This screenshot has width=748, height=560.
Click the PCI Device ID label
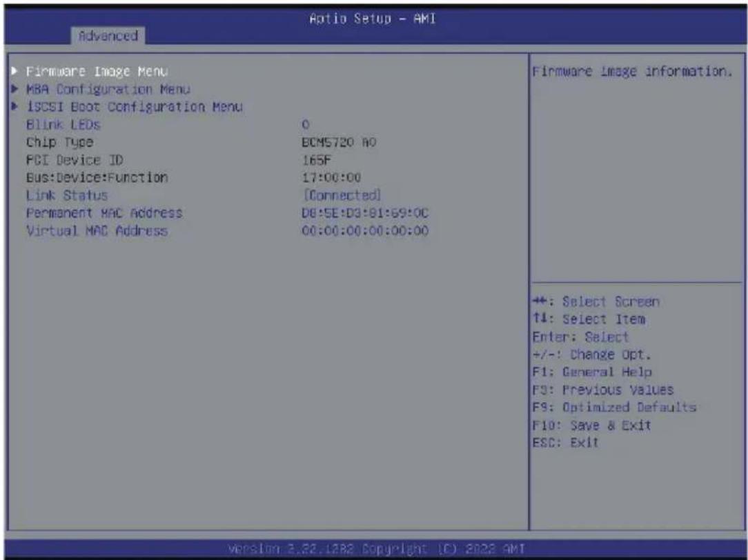point(75,160)
